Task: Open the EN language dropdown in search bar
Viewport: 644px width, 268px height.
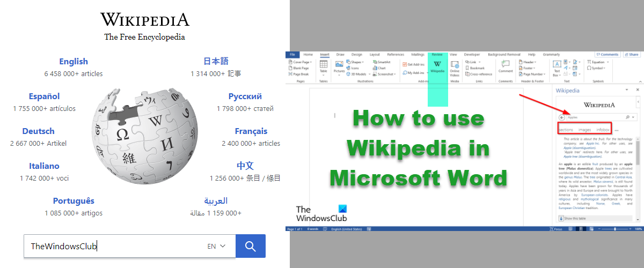Action: [x=217, y=246]
